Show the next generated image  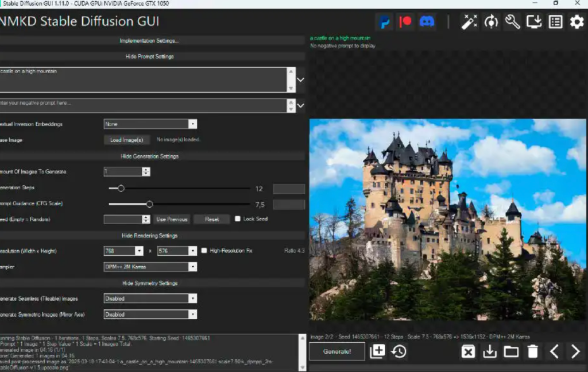tap(575, 351)
